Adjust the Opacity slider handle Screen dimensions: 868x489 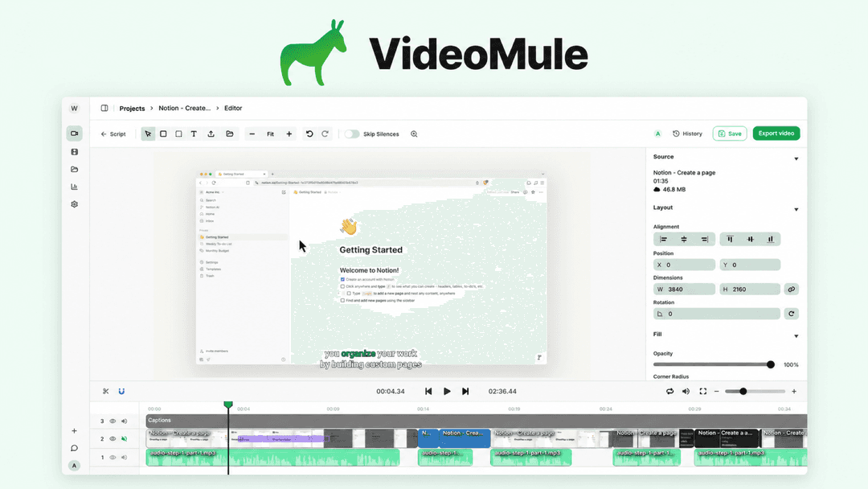(771, 364)
